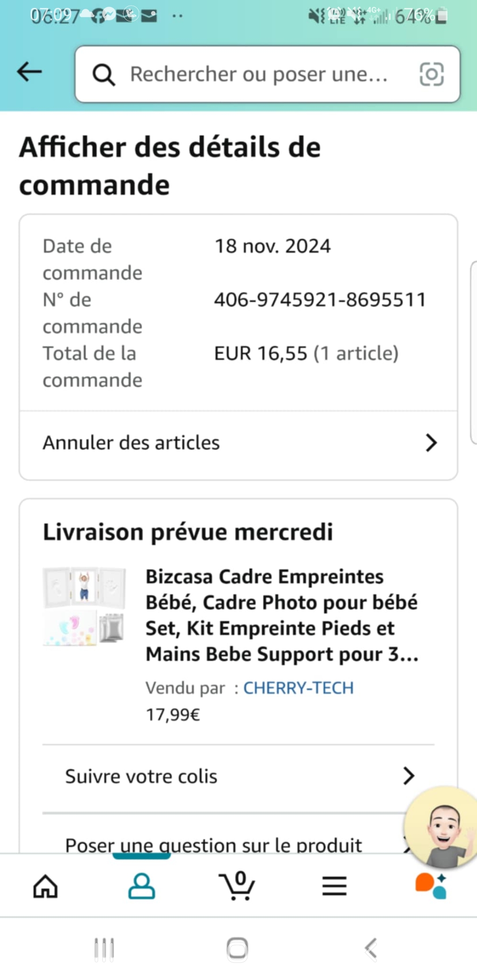Open the shopping cart
This screenshot has height=980, width=477.
point(237,886)
